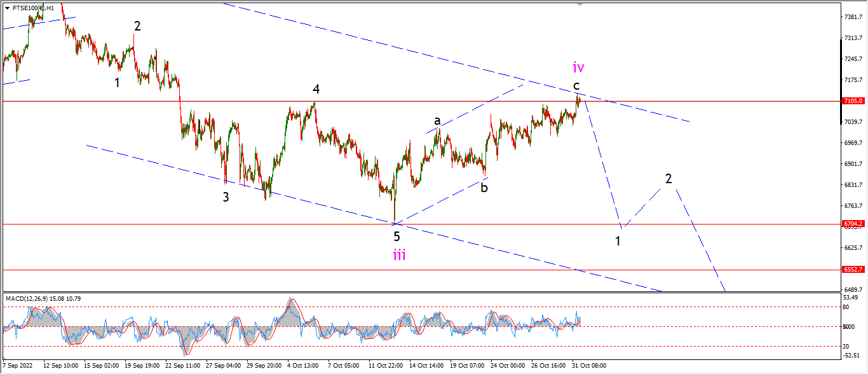Click the projected wave '2' label at right
Screen dimensions: 868x374
pyautogui.click(x=668, y=179)
